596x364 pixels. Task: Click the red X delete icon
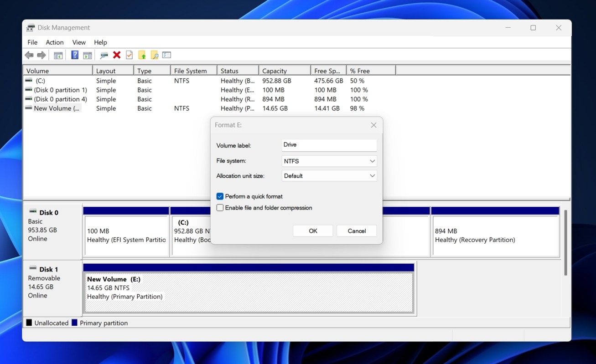coord(117,55)
